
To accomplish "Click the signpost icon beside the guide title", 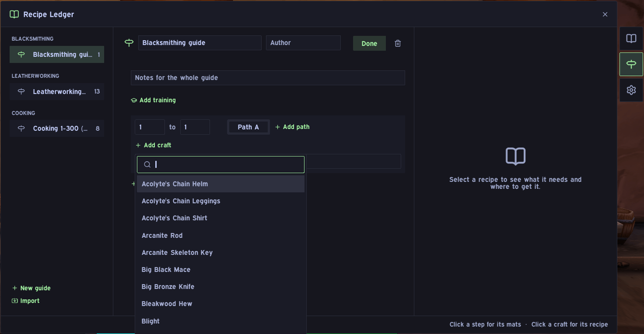I will click(x=129, y=43).
